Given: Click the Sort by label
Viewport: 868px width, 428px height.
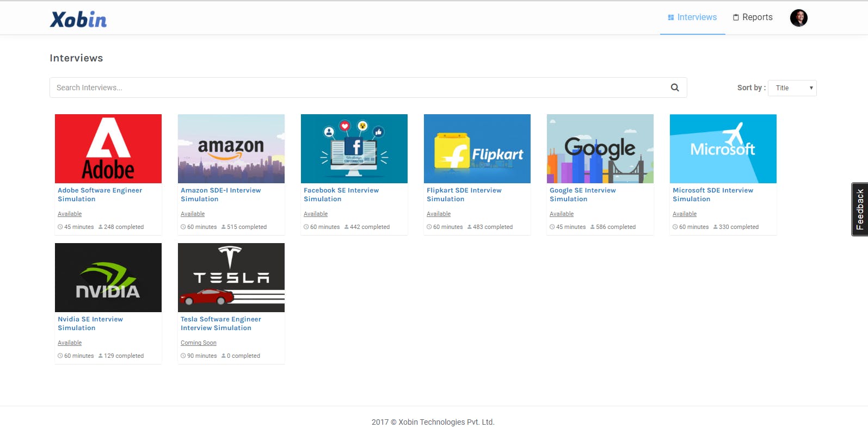Looking at the screenshot, I should [752, 88].
